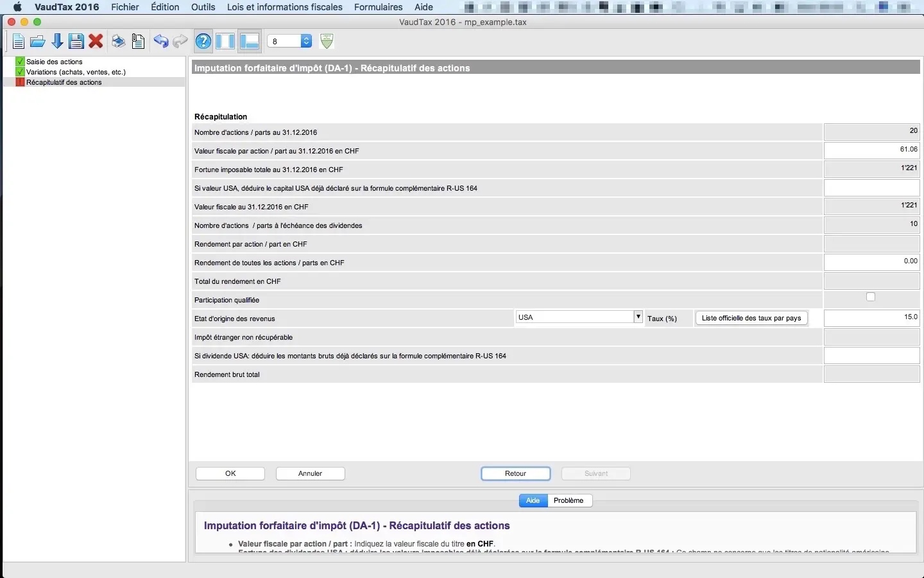924x578 pixels.
Task: Click the blue down-arrow import icon
Action: (57, 42)
